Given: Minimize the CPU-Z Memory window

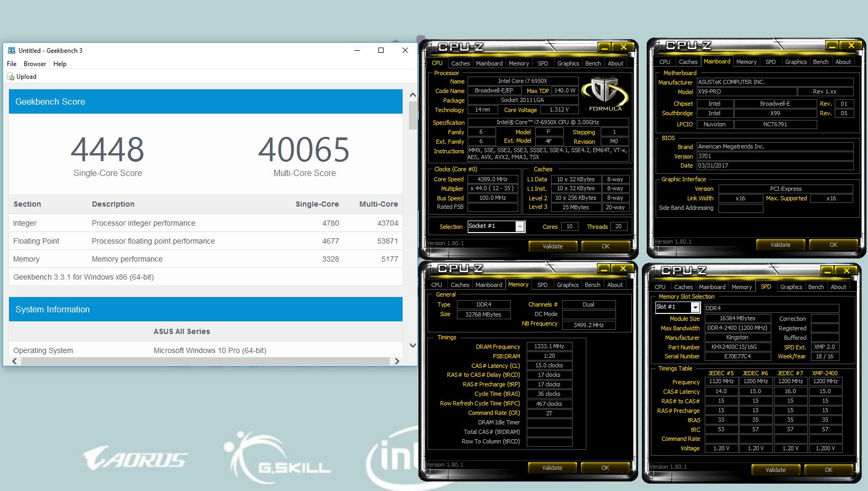Looking at the screenshot, I should click(x=604, y=268).
